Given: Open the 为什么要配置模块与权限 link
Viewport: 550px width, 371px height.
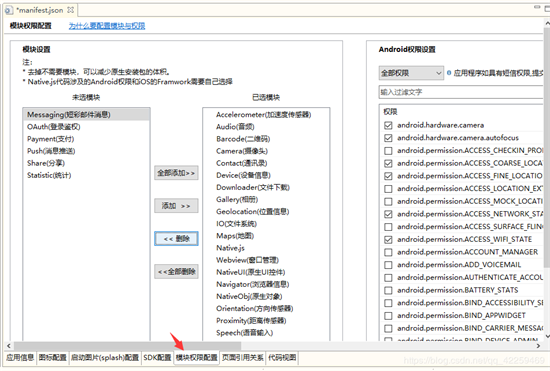Looking at the screenshot, I should 107,26.
